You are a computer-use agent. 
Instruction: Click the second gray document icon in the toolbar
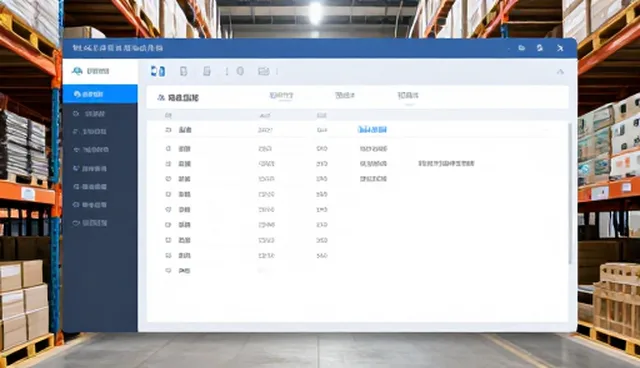[207, 71]
